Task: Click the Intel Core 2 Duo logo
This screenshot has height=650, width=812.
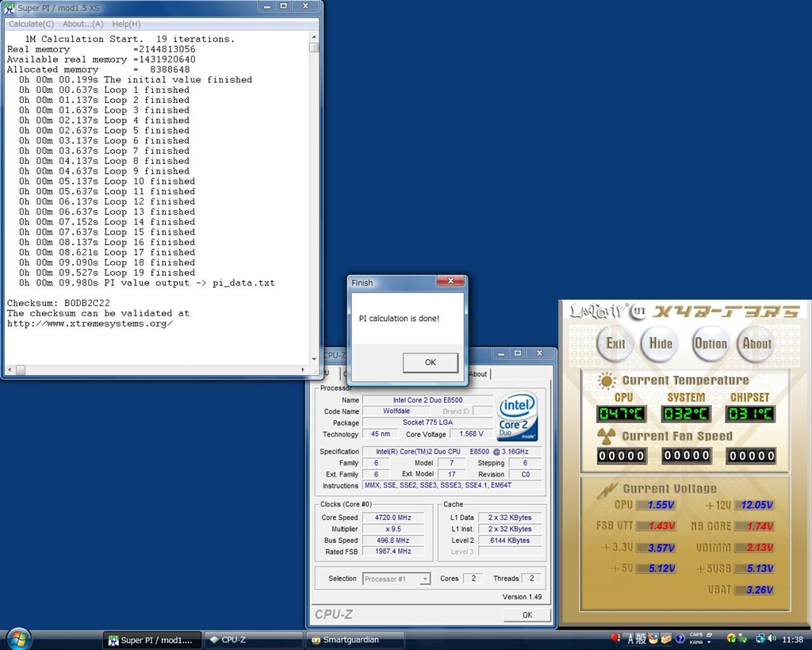Action: tap(517, 417)
